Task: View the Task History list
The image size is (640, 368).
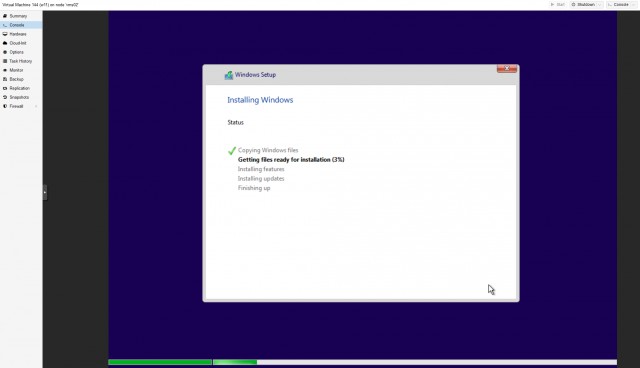Action: tap(20, 61)
